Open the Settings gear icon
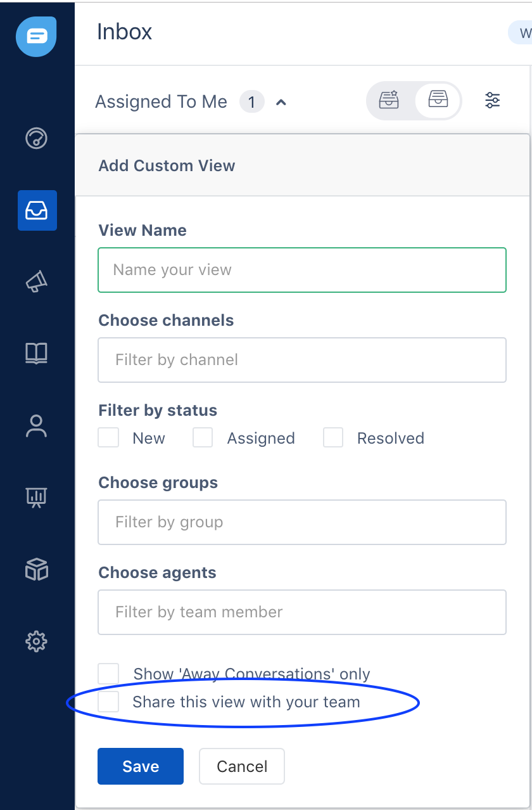Screen dimensions: 532x810 coord(36,641)
